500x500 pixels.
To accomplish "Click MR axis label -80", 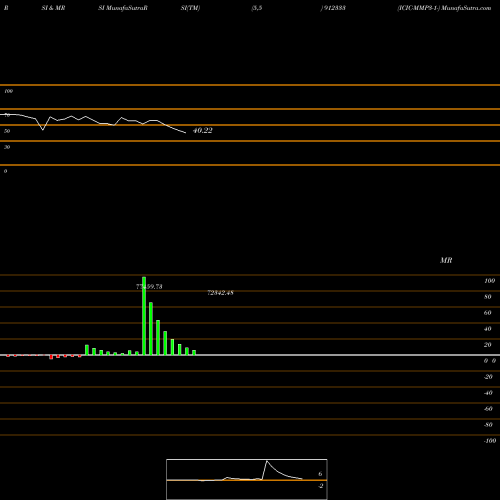I will [488, 425].
